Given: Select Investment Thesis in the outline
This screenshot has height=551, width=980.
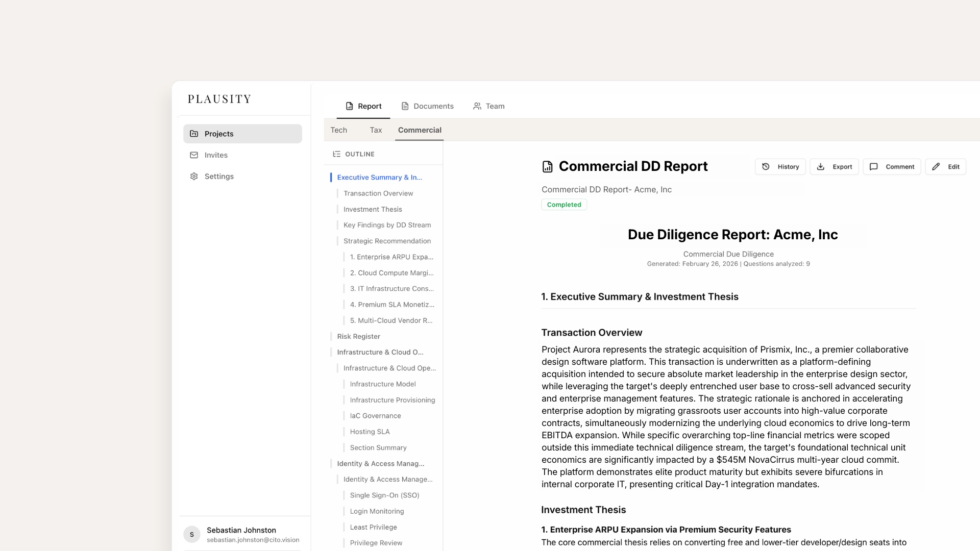Looking at the screenshot, I should coord(373,209).
